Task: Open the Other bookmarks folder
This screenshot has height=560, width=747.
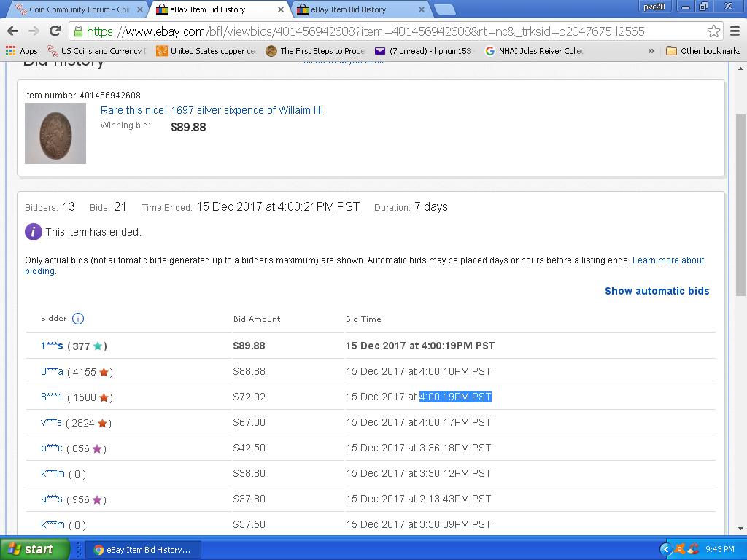Action: [703, 51]
